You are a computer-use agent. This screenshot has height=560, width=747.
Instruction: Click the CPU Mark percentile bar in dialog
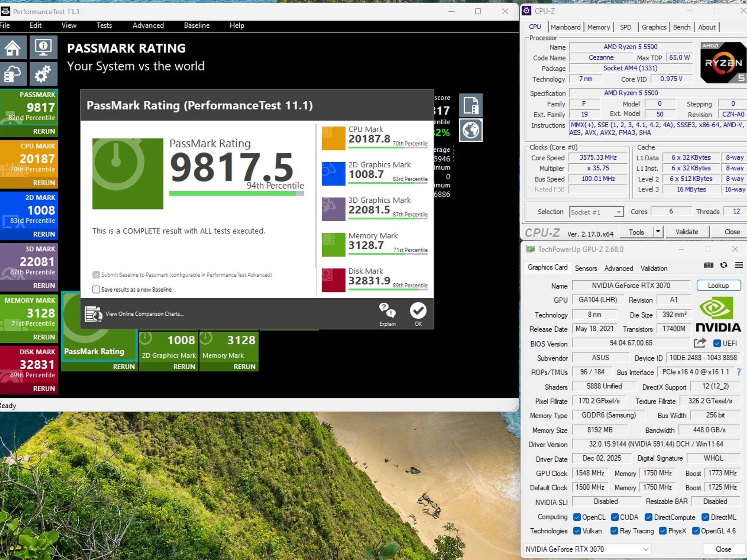388,147
